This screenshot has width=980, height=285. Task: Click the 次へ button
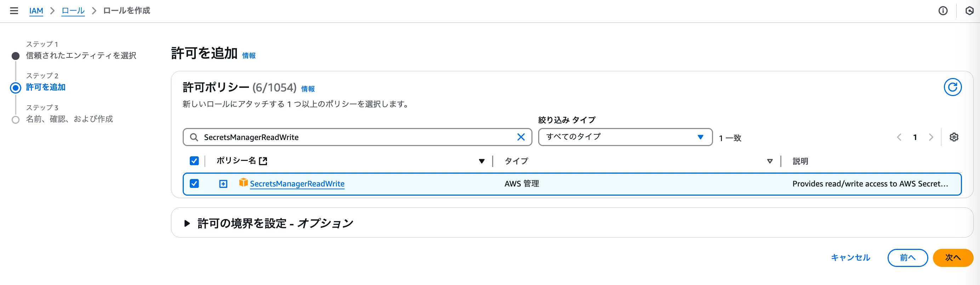pyautogui.click(x=953, y=258)
